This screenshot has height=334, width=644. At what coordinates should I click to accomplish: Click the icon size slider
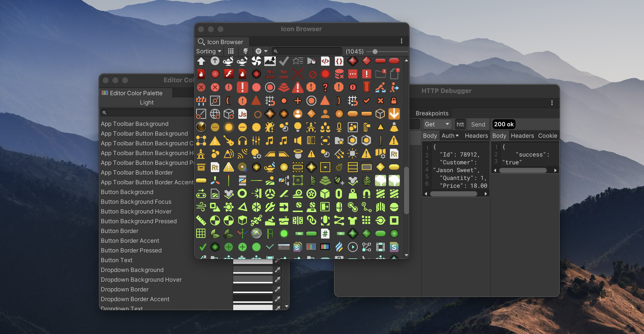pyautogui.click(x=375, y=52)
